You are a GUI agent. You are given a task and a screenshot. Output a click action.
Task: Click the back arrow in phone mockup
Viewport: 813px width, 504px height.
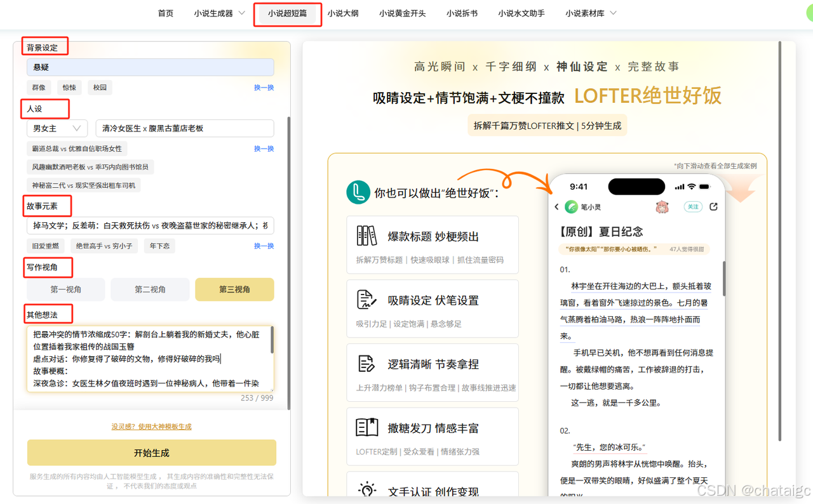(x=557, y=207)
